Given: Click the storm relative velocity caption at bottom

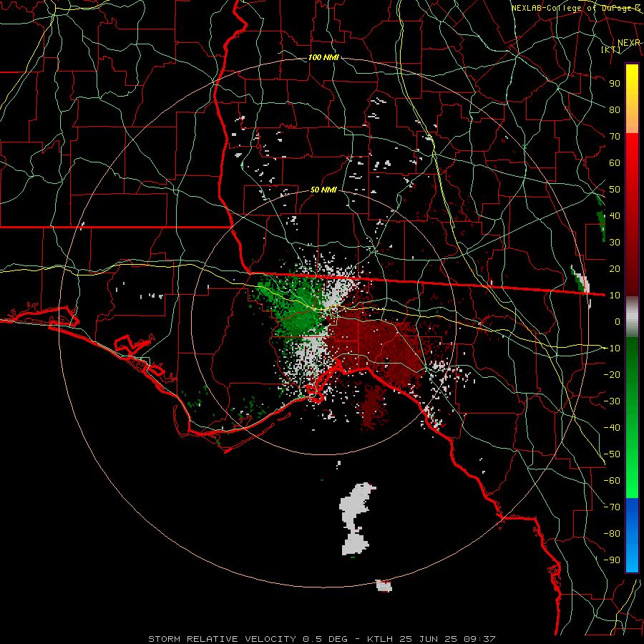Looking at the screenshot, I should (321, 639).
